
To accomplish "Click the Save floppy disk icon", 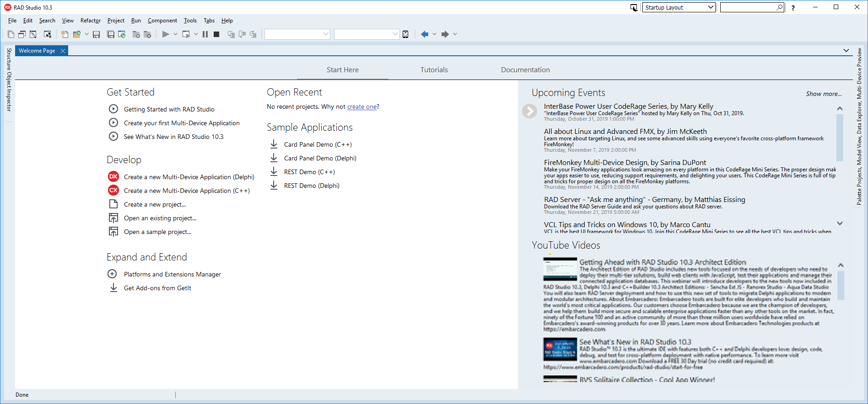I will tap(96, 34).
